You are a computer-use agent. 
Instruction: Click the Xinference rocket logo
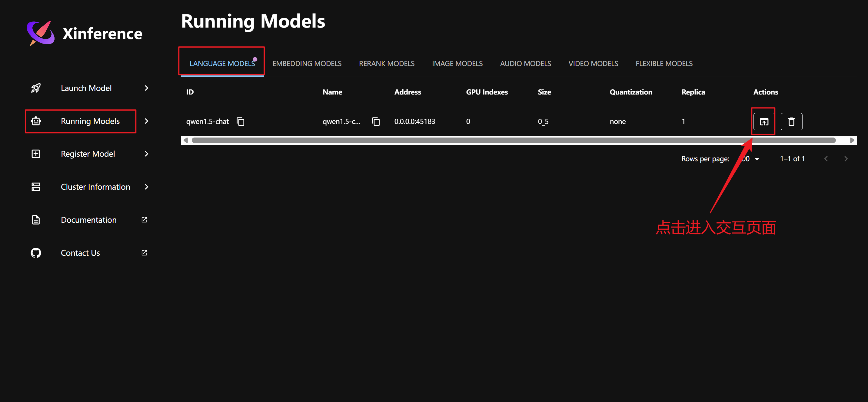pos(40,33)
